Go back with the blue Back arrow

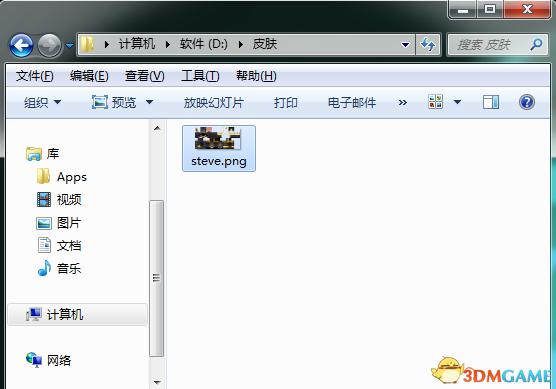pos(21,45)
